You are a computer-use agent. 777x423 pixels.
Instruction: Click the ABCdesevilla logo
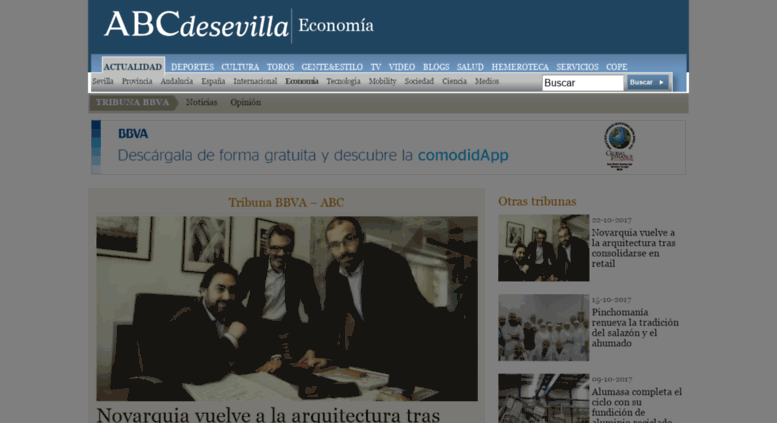click(196, 25)
